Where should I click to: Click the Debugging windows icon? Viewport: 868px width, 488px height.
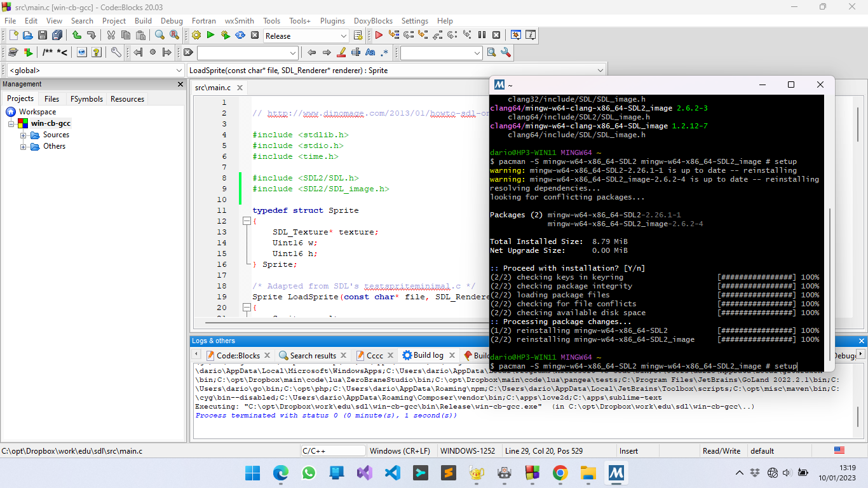click(516, 36)
